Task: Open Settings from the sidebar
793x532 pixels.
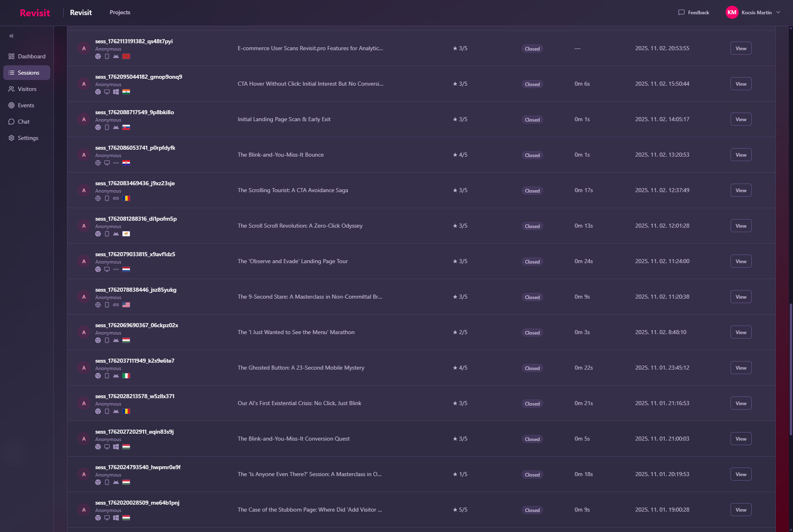Action: [28, 138]
